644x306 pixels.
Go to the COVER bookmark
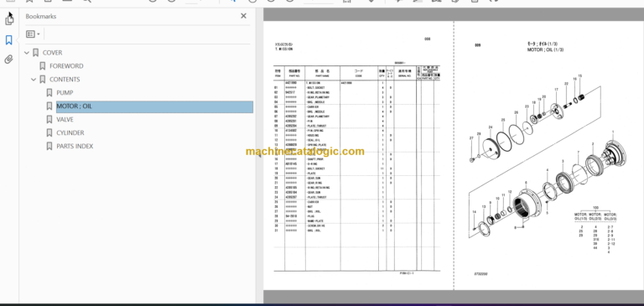[x=52, y=53]
